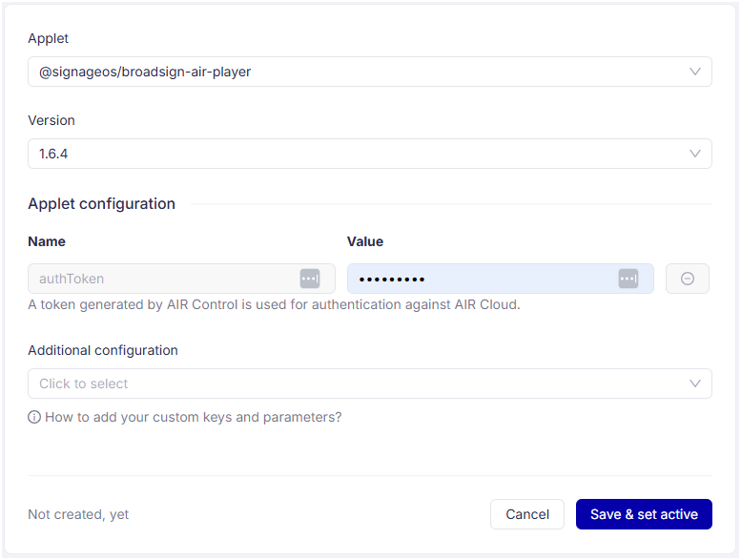Open 'How to add your custom keys' link
The image size is (741, 560).
[193, 417]
